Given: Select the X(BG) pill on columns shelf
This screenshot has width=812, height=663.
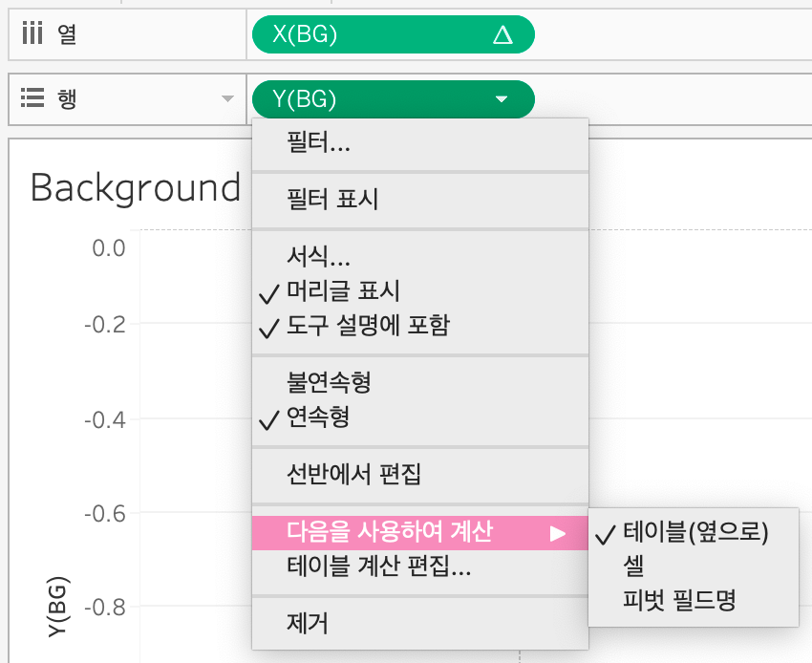Looking at the screenshot, I should [393, 34].
